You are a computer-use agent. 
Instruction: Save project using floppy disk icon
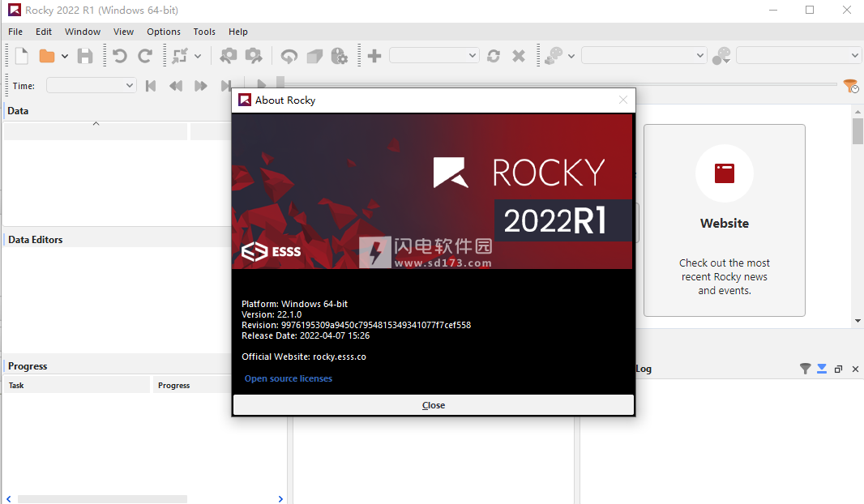point(85,56)
